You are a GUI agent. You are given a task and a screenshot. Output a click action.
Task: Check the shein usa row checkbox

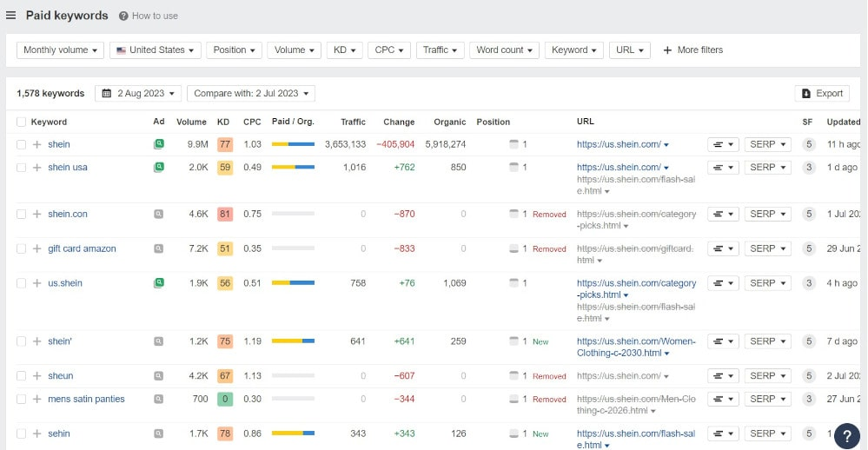(x=21, y=167)
